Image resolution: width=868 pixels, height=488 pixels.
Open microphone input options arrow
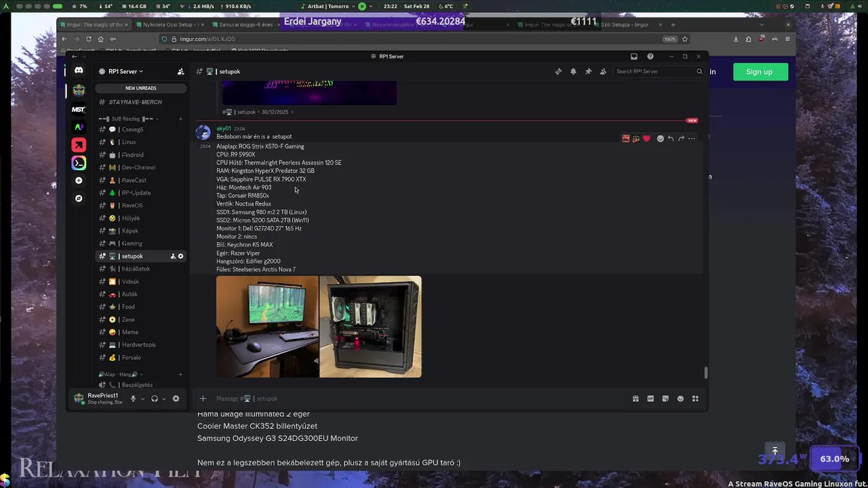tap(142, 399)
